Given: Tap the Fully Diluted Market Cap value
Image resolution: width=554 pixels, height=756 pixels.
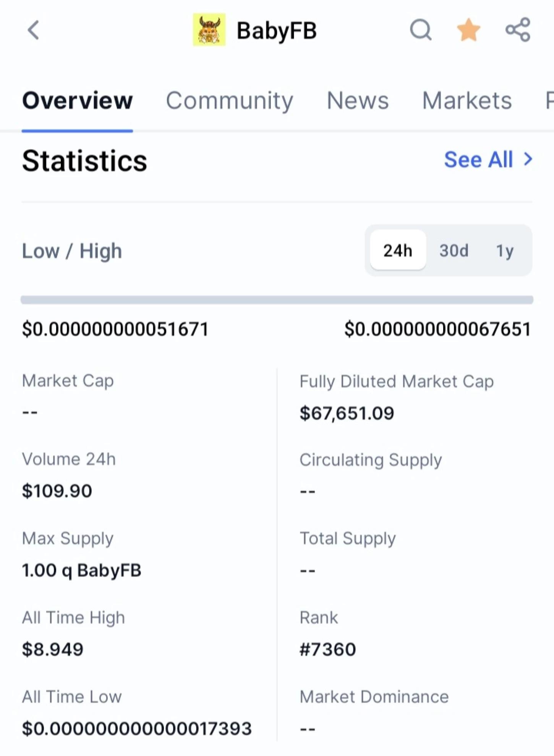Looking at the screenshot, I should click(x=347, y=413).
